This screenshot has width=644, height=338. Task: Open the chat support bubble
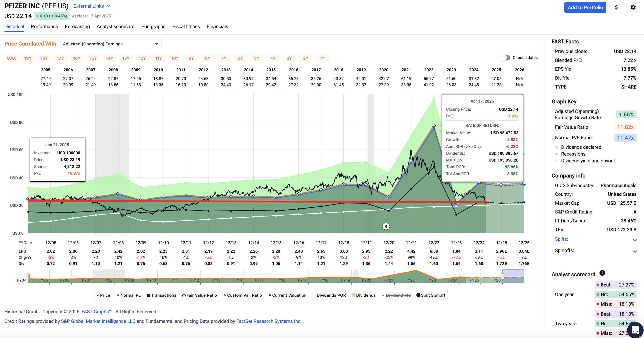(635, 330)
